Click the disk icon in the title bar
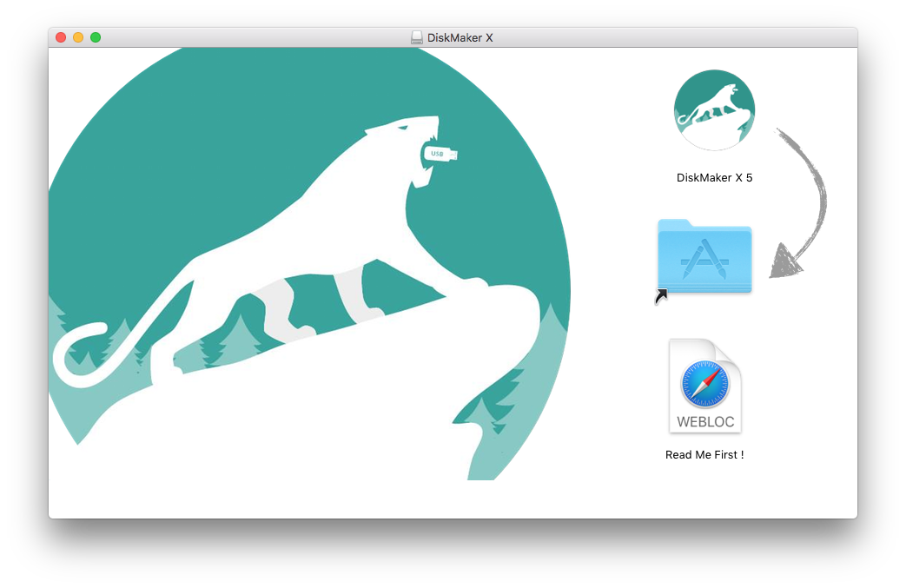 click(417, 37)
